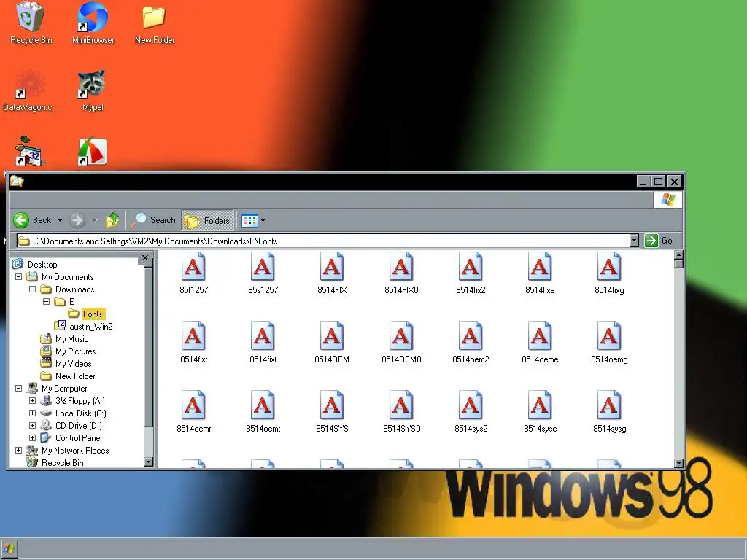
Task: Select the 8514OEM font file
Action: click(332, 343)
